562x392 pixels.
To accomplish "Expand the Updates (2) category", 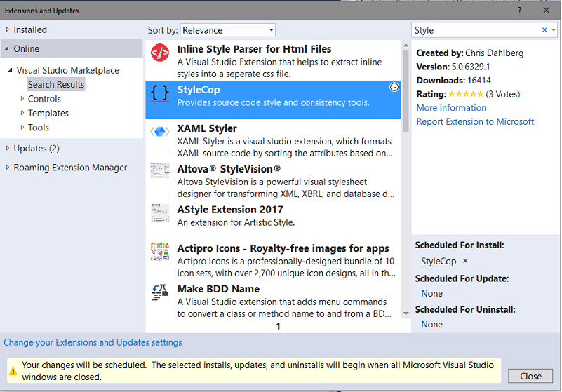I will click(7, 148).
